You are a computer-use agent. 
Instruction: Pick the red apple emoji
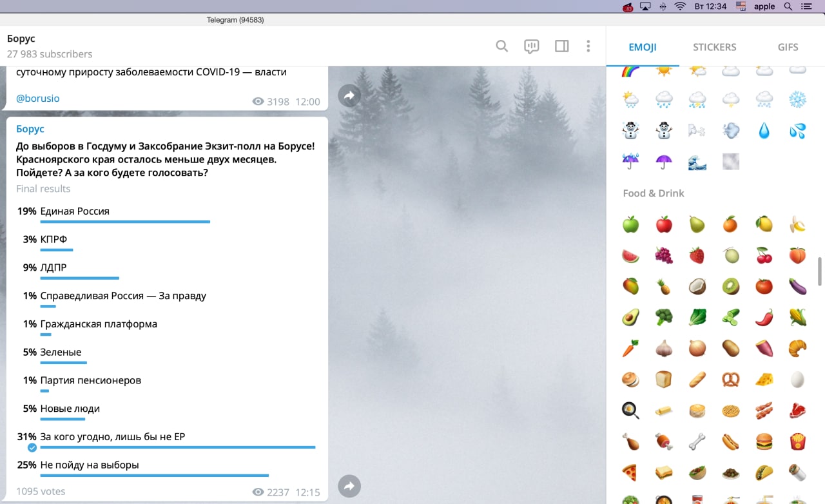[x=664, y=224]
